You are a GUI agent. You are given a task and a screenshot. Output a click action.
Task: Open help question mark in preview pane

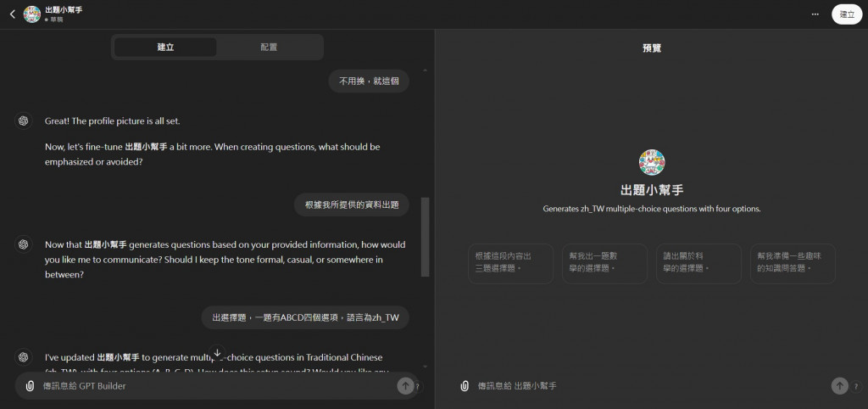[857, 387]
